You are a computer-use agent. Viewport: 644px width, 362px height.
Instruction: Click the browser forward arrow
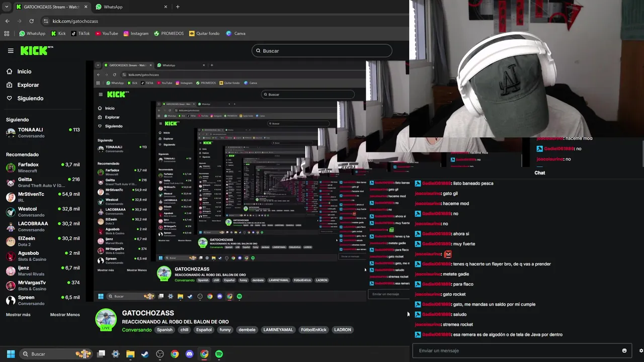click(x=19, y=21)
